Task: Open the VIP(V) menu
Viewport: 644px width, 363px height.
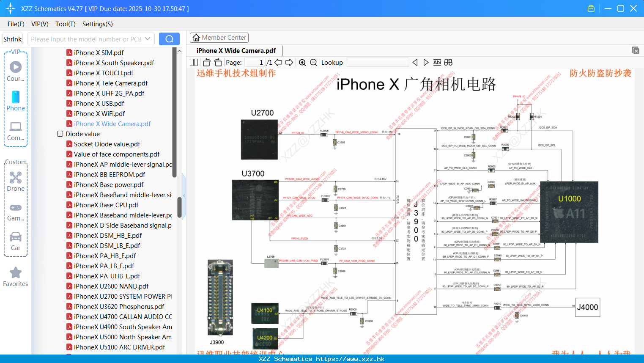Action: (x=40, y=24)
